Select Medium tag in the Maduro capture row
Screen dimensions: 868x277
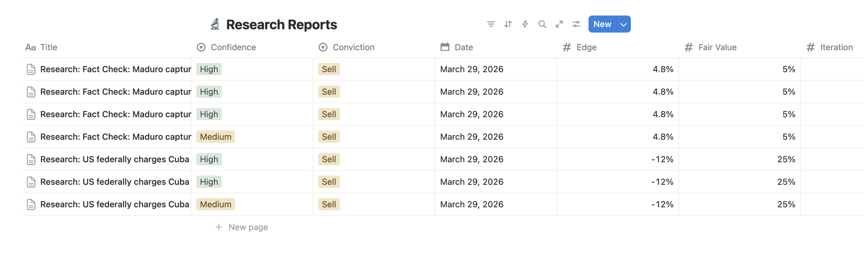215,137
